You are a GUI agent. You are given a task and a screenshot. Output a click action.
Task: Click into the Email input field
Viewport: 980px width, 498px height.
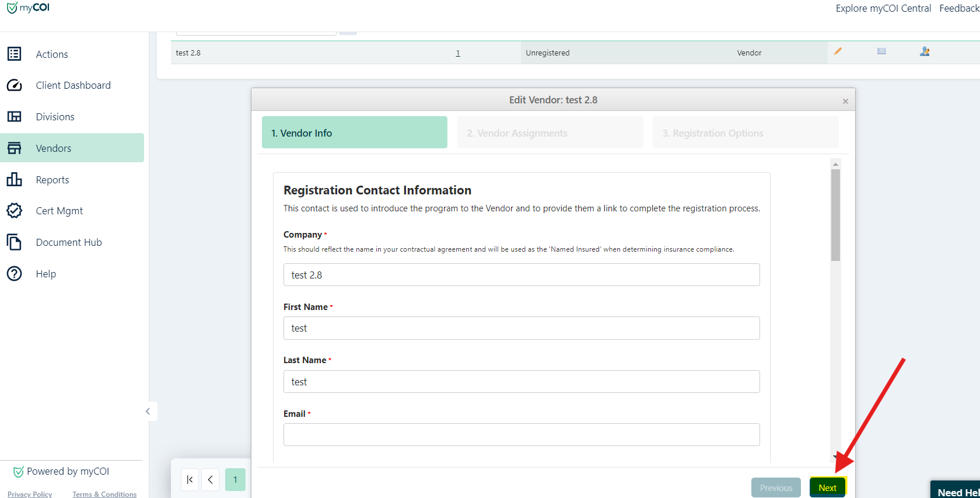[x=521, y=435]
